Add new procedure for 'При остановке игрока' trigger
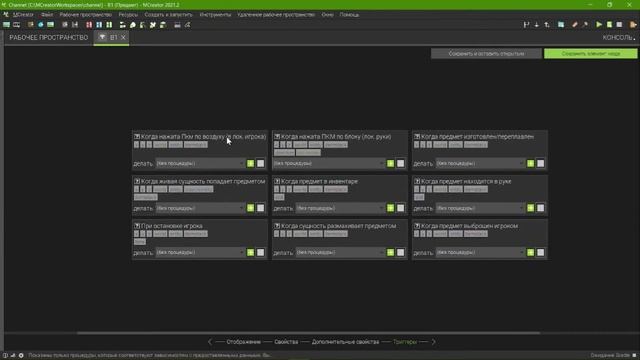 (250, 253)
